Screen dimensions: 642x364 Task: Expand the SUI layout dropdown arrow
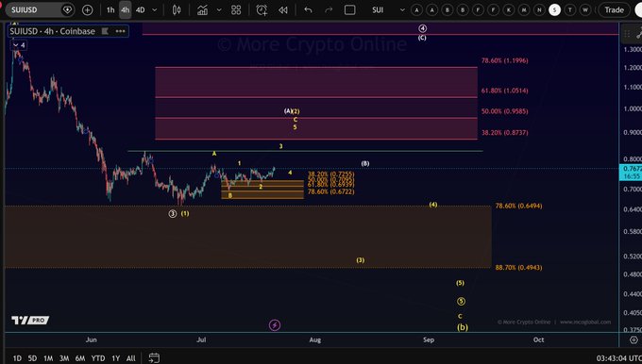402,9
